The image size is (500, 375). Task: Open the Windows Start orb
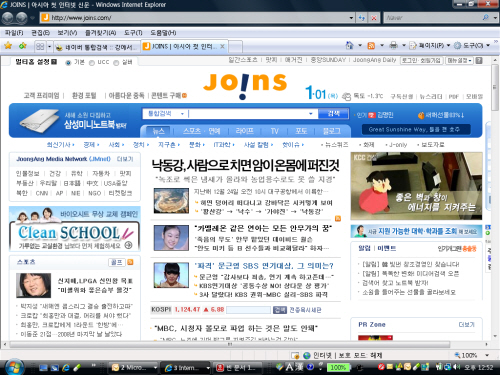pos(14,367)
